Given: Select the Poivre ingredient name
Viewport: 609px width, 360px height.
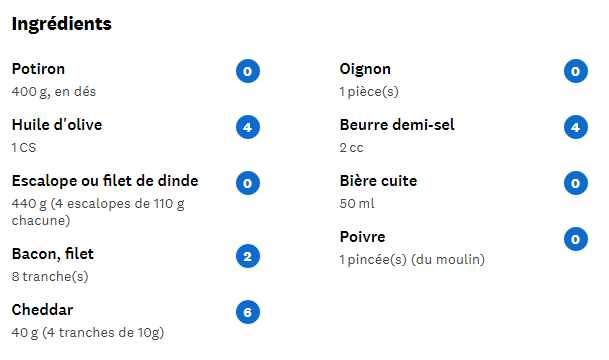Looking at the screenshot, I should point(362,237).
